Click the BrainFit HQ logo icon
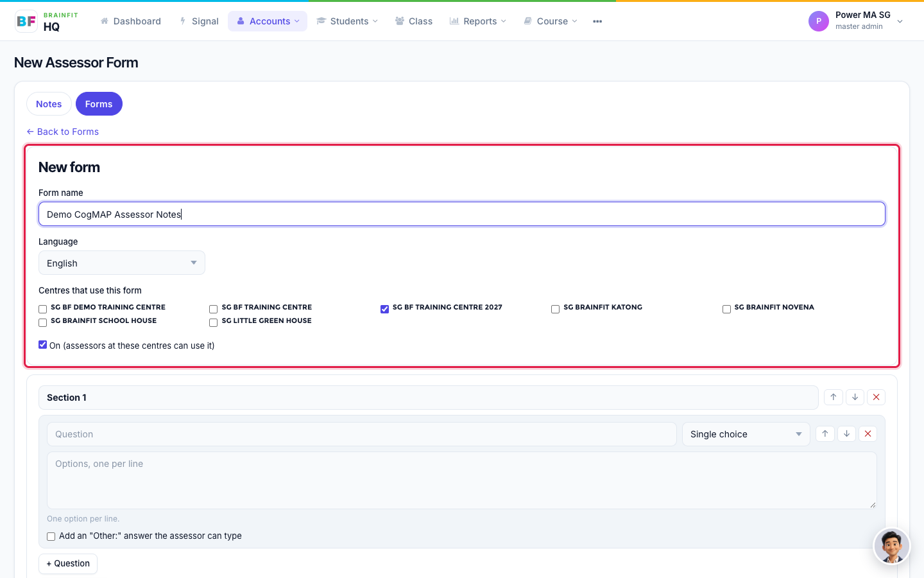This screenshot has width=924, height=578. [26, 21]
